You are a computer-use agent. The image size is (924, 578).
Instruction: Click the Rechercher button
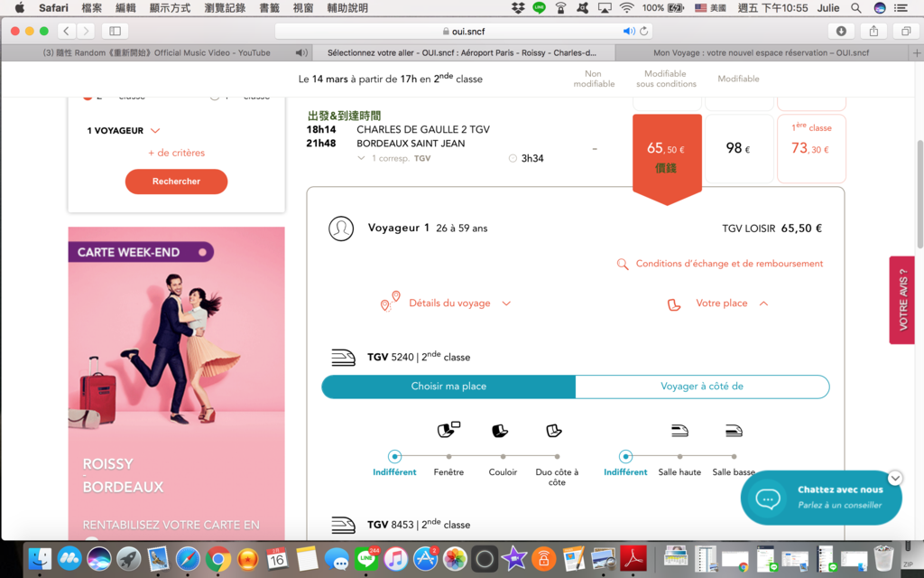[x=176, y=182]
